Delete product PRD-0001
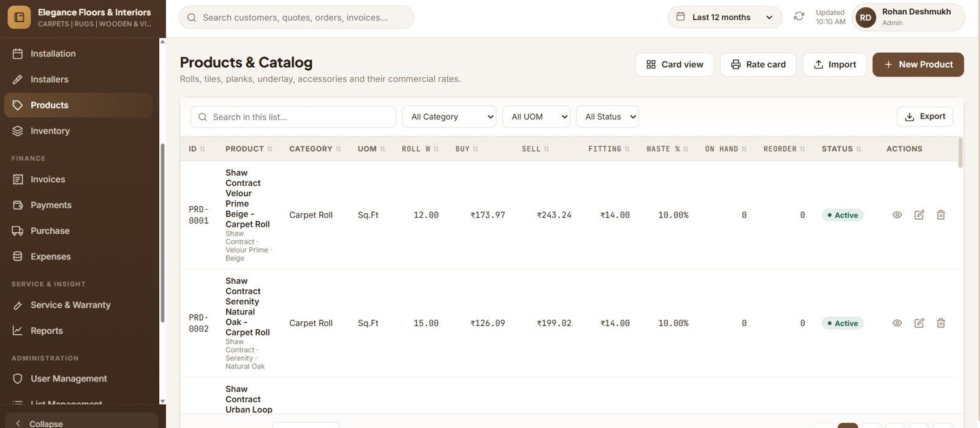The width and height of the screenshot is (980, 428). (941, 215)
